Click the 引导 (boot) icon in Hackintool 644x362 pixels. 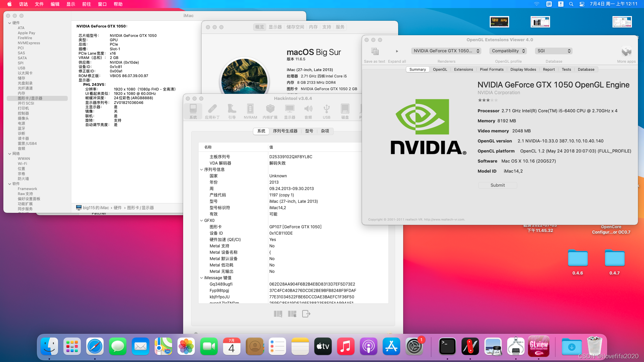[232, 109]
